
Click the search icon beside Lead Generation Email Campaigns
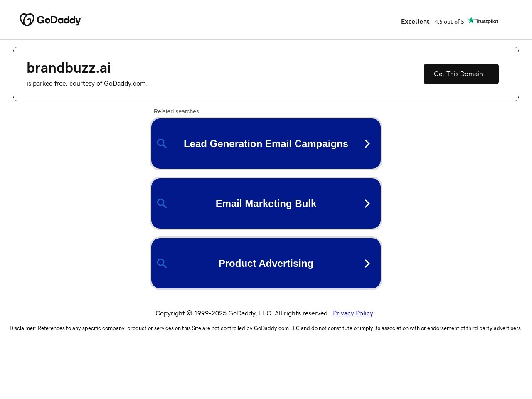[162, 144]
